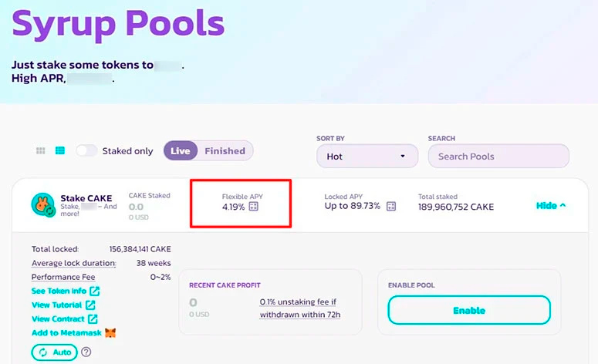This screenshot has width=598, height=364.
Task: Collapse pool details with Hide chevron
Action: [551, 206]
